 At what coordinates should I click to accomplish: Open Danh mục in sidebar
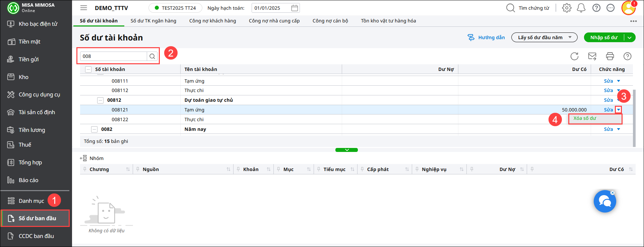(x=26, y=201)
